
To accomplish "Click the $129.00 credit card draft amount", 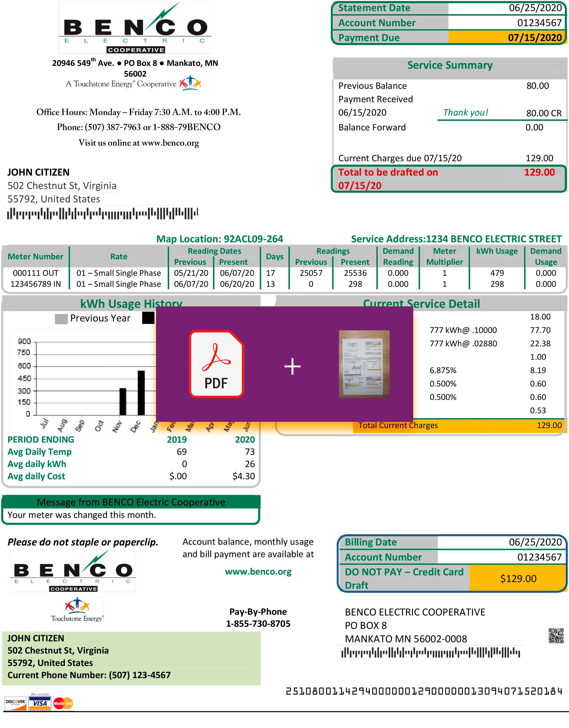I will [518, 578].
